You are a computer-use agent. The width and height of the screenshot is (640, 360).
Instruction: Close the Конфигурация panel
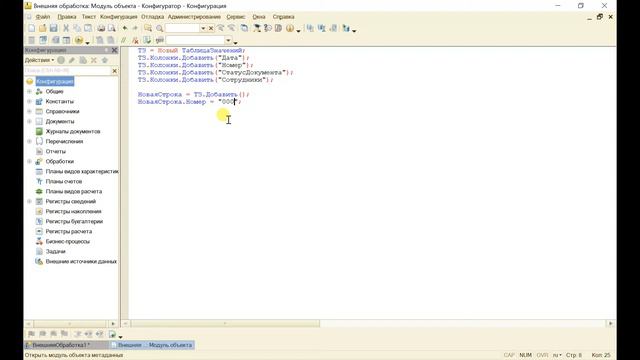coord(115,50)
